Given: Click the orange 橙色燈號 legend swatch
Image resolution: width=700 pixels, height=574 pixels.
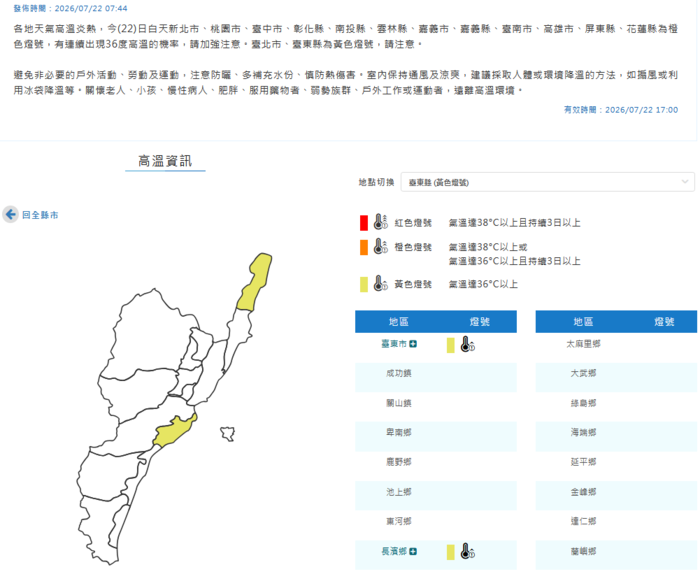Looking at the screenshot, I should point(364,247).
